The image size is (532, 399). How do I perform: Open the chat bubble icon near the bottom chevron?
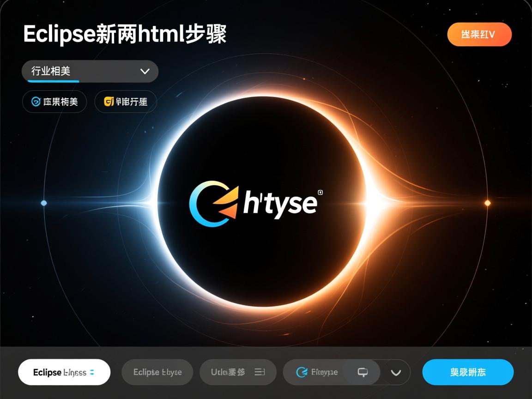[363, 372]
